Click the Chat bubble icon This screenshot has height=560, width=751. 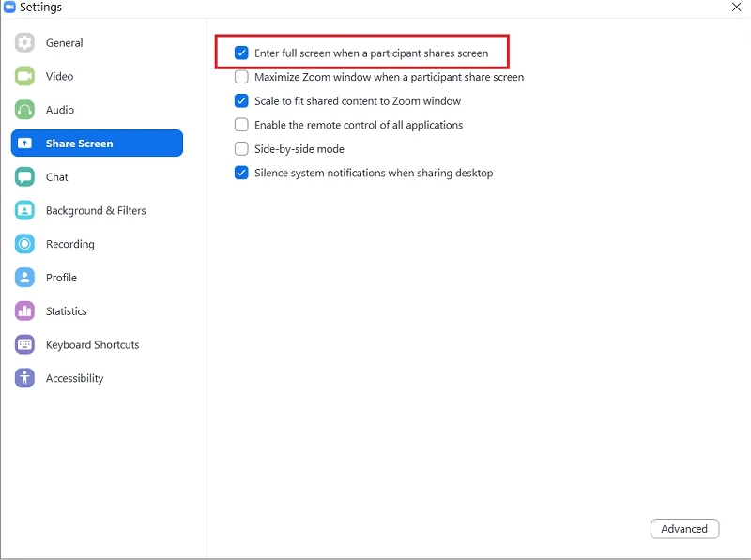click(x=25, y=177)
